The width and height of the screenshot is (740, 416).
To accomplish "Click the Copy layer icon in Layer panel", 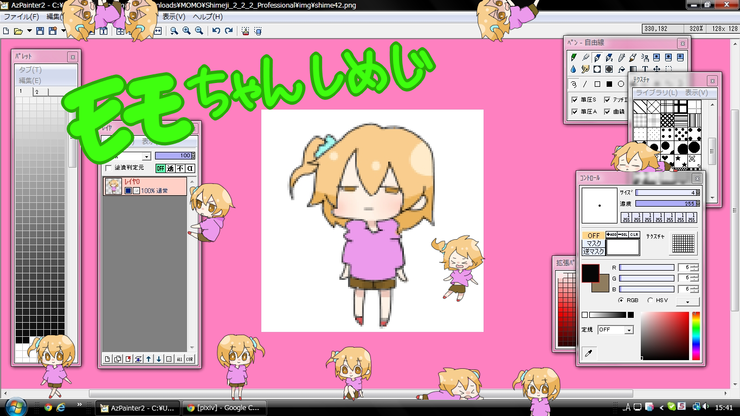I will point(118,359).
